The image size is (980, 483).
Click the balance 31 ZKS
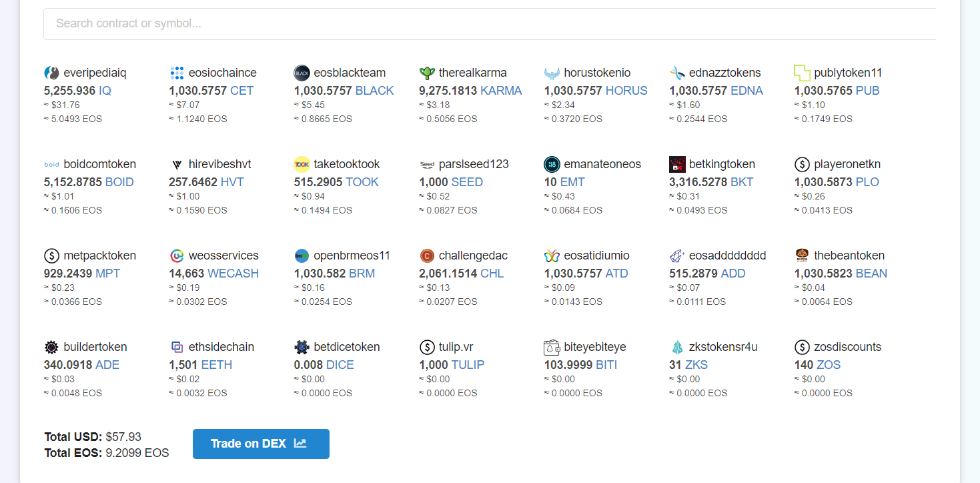pyautogui.click(x=688, y=365)
